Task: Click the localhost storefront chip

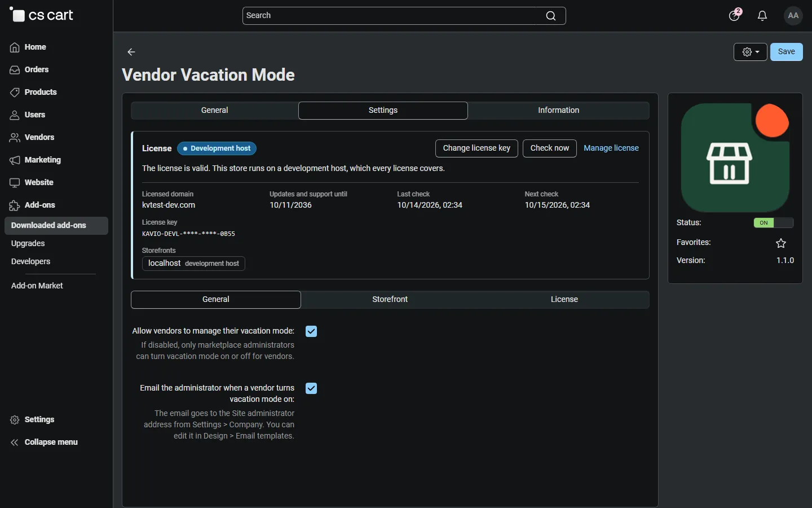Action: pos(193,264)
